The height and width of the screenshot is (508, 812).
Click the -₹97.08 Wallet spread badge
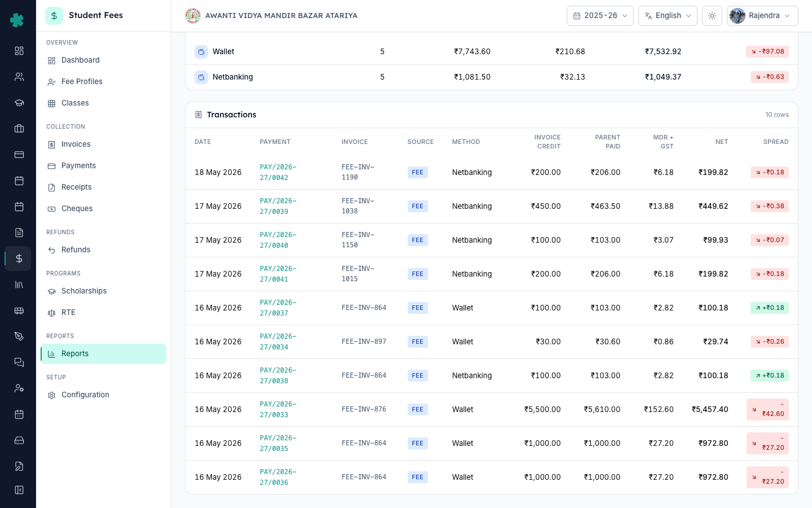tap(767, 51)
